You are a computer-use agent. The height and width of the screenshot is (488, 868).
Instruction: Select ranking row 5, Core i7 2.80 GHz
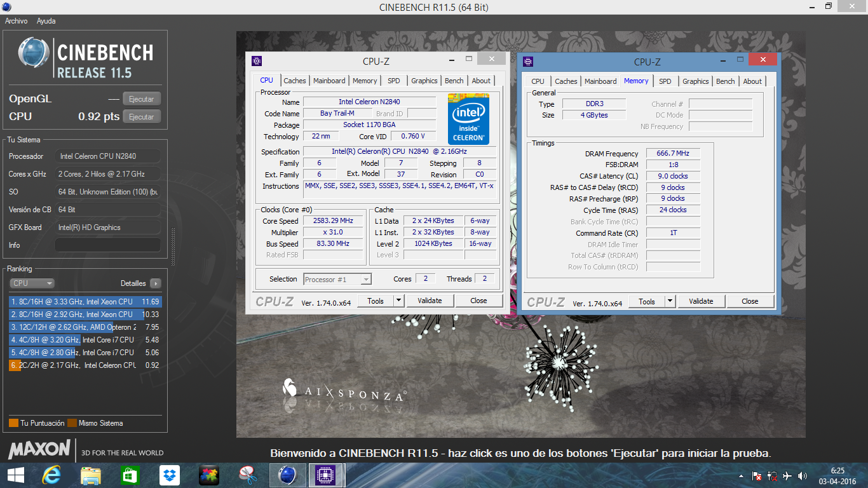(x=85, y=353)
